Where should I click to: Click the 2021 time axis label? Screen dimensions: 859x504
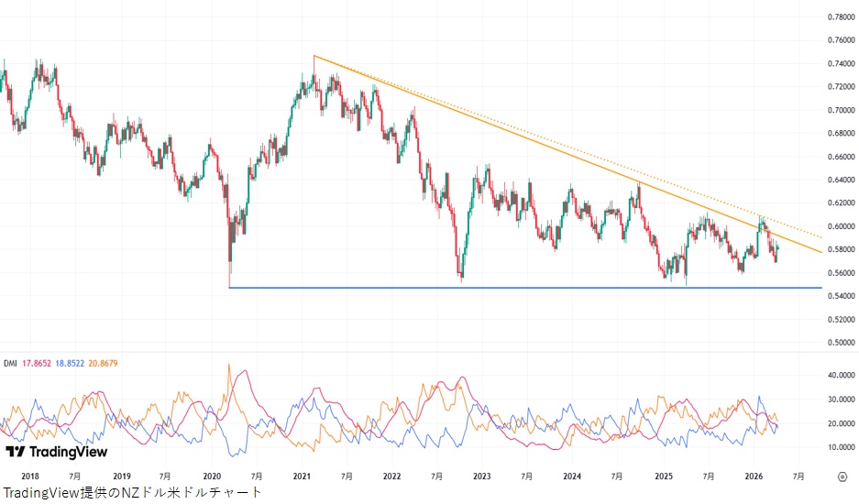coord(302,477)
